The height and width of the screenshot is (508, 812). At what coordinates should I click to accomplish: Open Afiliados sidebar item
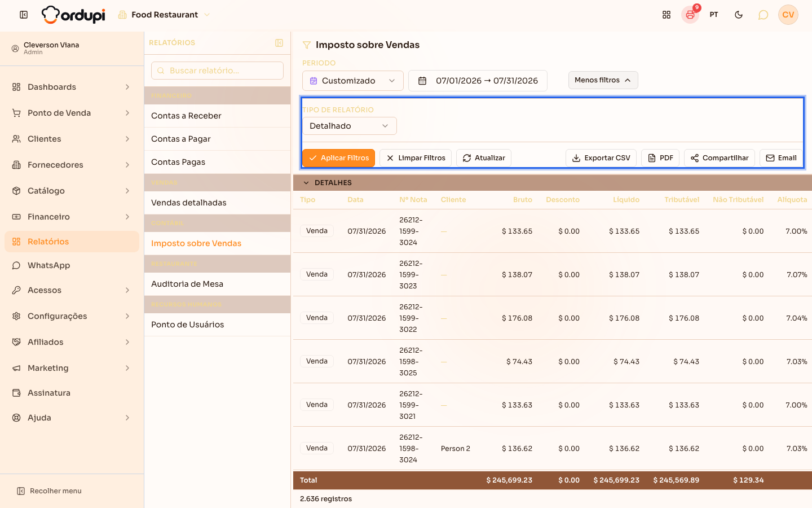[72, 342]
